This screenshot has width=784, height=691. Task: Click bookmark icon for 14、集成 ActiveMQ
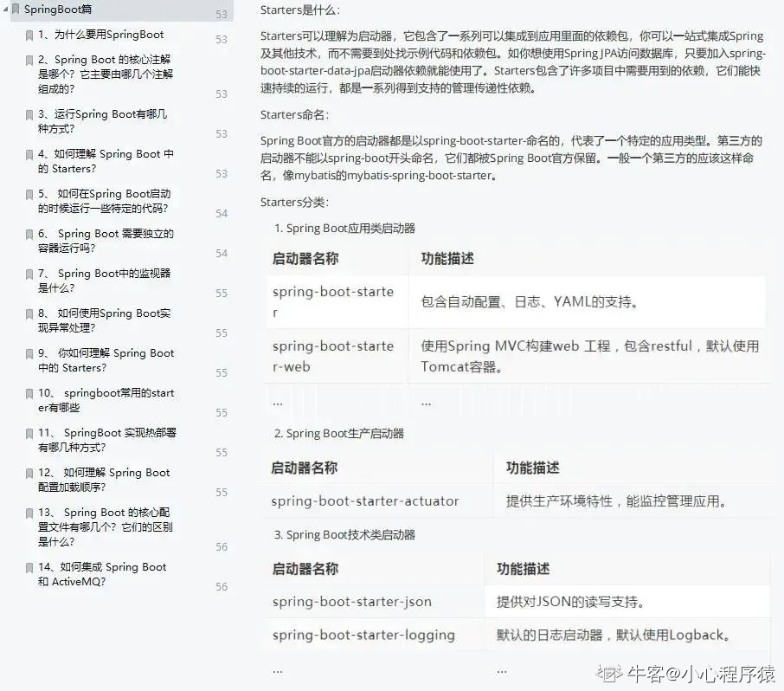pos(29,567)
